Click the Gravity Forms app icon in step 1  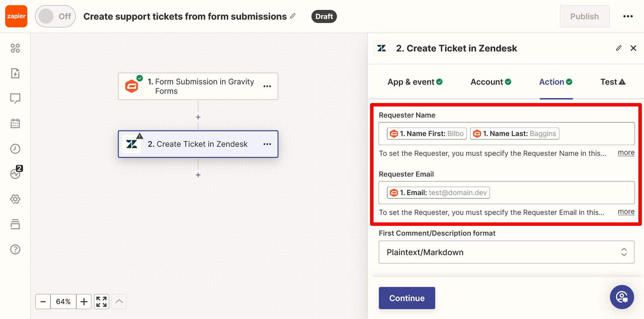pos(132,86)
